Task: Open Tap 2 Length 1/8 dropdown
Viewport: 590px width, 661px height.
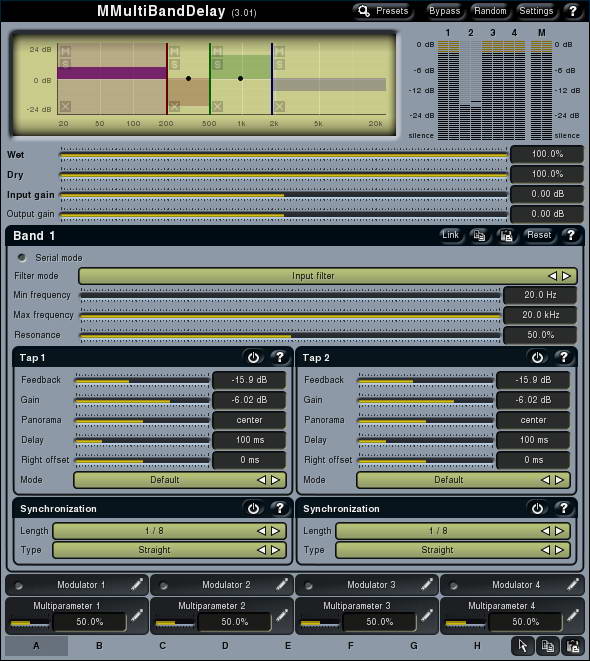Action: (x=453, y=531)
